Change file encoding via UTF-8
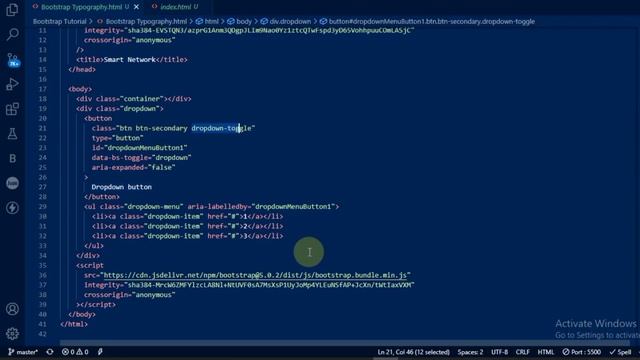 coord(499,352)
